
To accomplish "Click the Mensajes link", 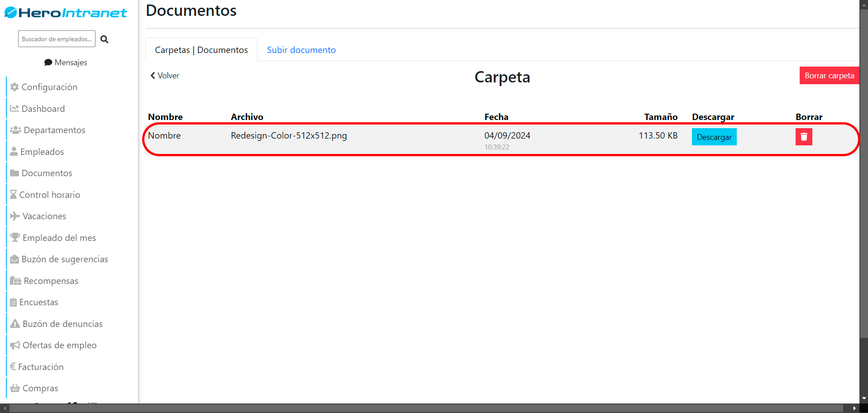I will tap(66, 62).
